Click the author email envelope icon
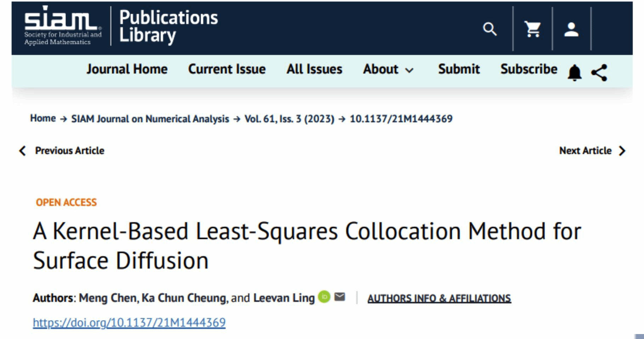The height and width of the screenshot is (339, 644). (340, 297)
